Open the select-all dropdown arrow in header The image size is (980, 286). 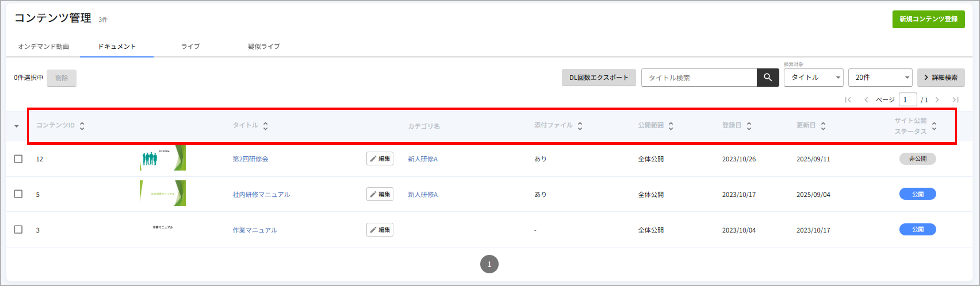point(16,126)
